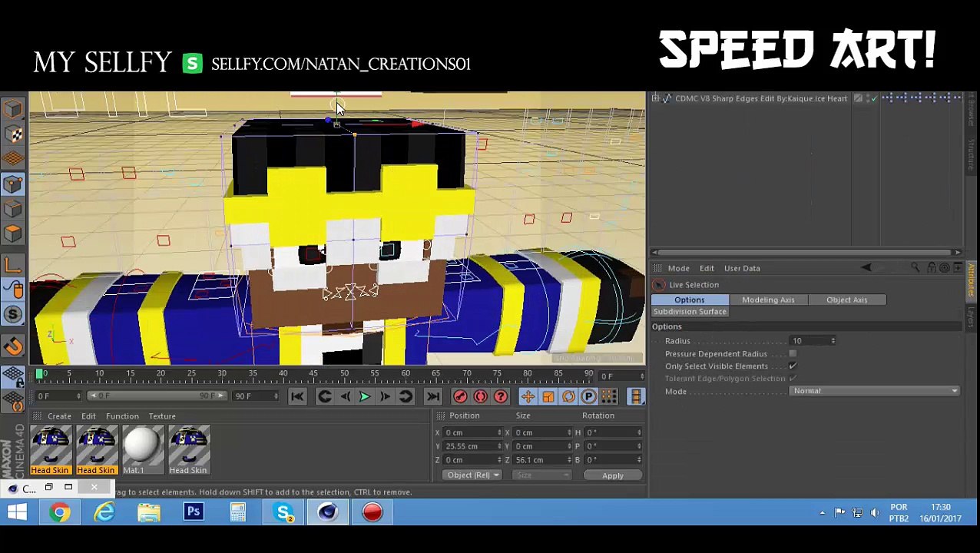Screen dimensions: 980x553
Task: Open the Mode Normal dropdown
Action: 875,391
